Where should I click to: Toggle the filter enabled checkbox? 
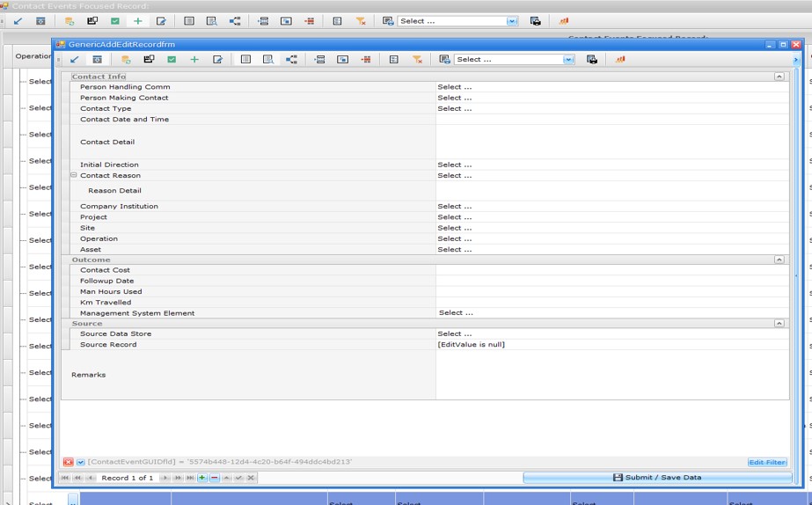click(80, 462)
